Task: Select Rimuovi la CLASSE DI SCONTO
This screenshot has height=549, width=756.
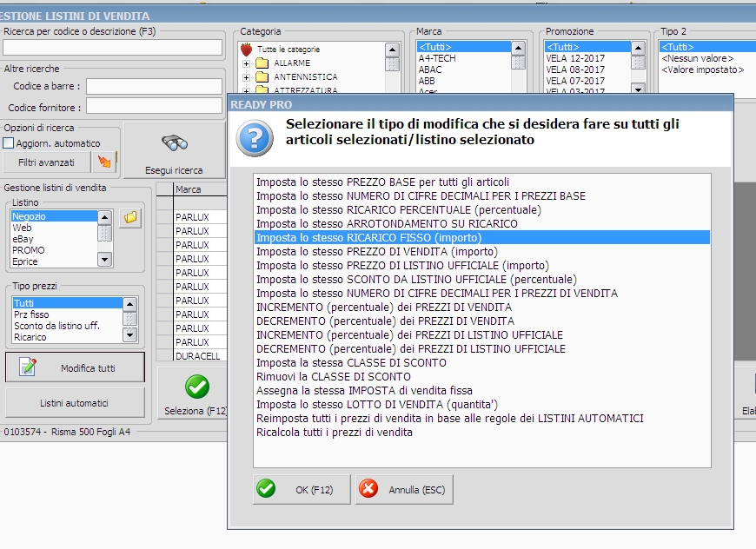Action: pos(481,377)
